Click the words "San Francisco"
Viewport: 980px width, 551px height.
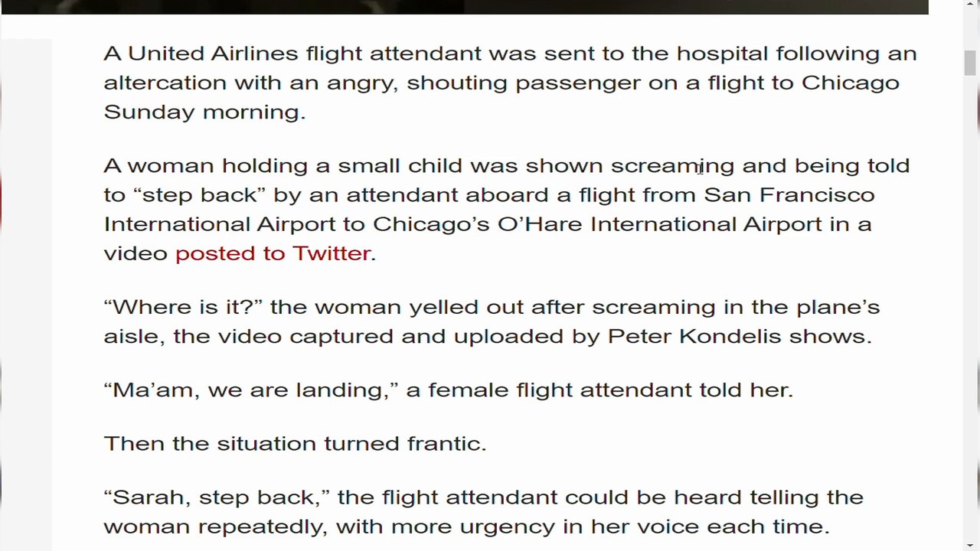[789, 194]
